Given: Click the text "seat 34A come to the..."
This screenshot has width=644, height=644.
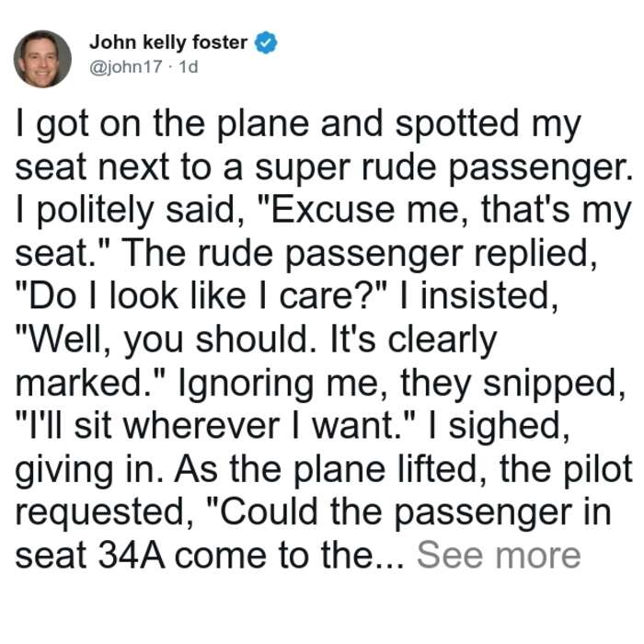Looking at the screenshot, I should click(x=210, y=556).
